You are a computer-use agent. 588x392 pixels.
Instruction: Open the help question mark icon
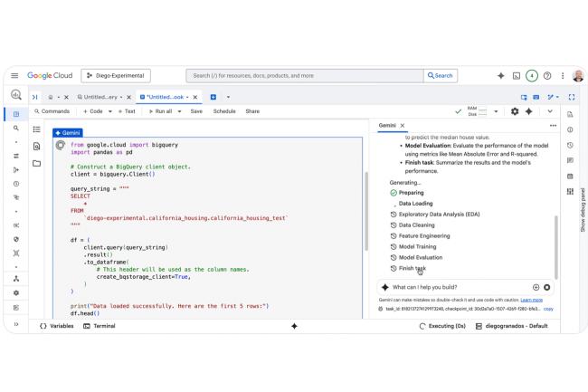[547, 76]
